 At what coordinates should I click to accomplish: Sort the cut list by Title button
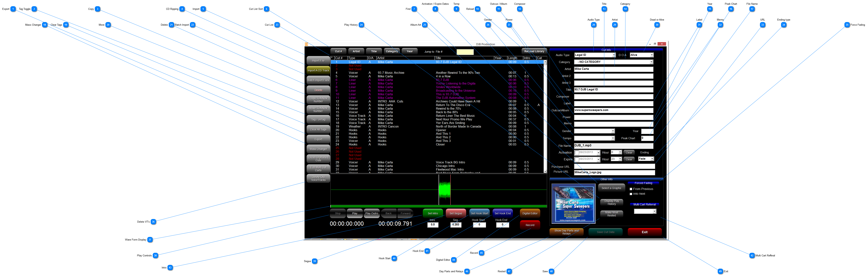coord(374,51)
